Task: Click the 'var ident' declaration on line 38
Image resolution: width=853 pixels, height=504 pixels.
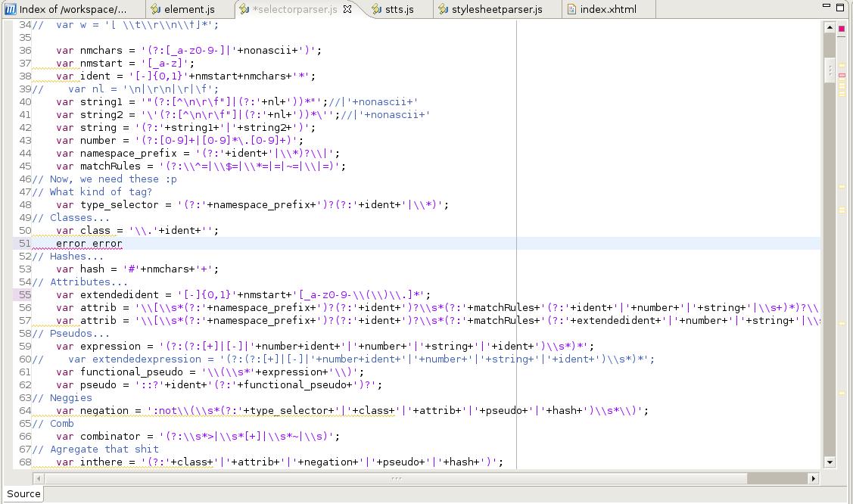Action: pyautogui.click(x=83, y=76)
